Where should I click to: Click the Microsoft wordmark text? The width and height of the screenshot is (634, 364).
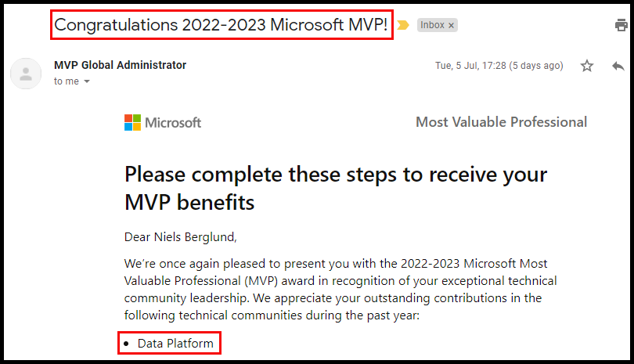[173, 123]
